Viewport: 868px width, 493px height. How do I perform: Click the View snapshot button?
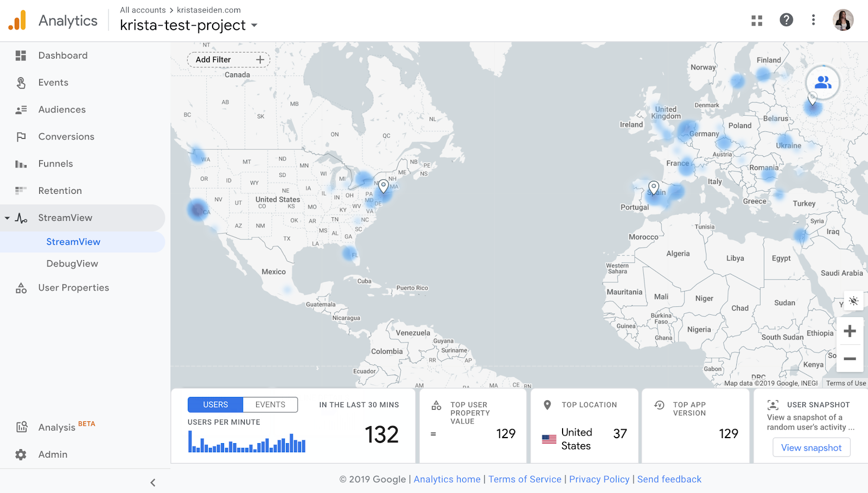tap(812, 448)
